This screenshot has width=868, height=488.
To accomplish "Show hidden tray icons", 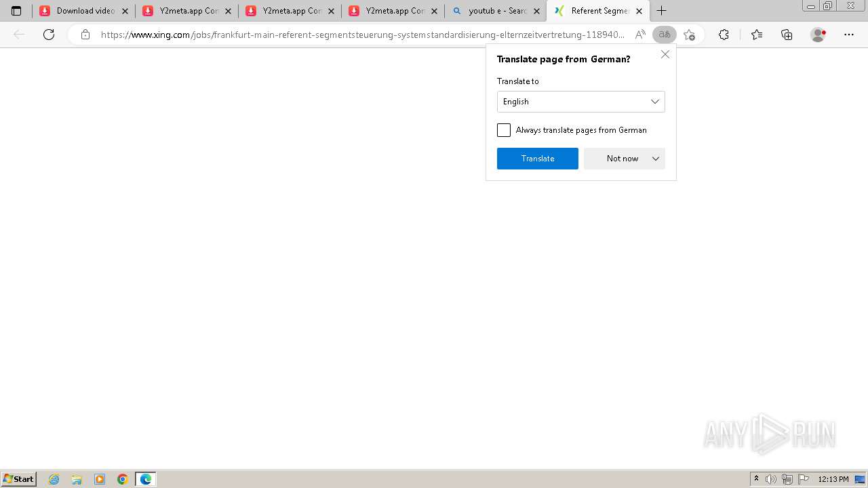I will (x=757, y=479).
